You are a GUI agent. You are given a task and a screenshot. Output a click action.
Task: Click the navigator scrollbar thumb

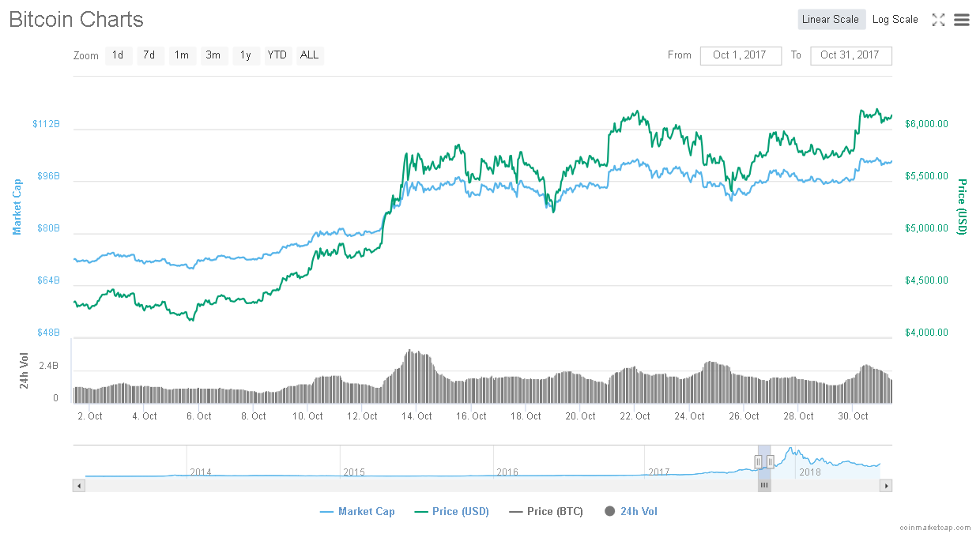click(764, 486)
